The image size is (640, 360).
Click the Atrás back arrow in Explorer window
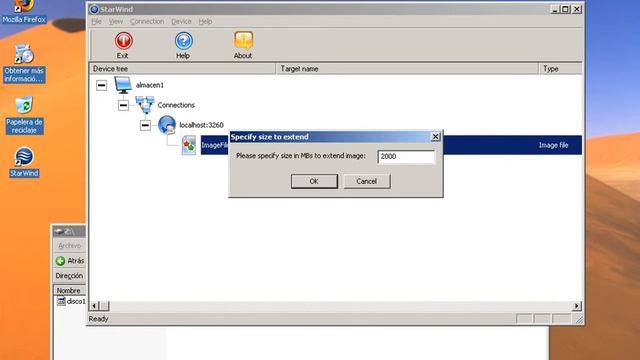coord(61,261)
